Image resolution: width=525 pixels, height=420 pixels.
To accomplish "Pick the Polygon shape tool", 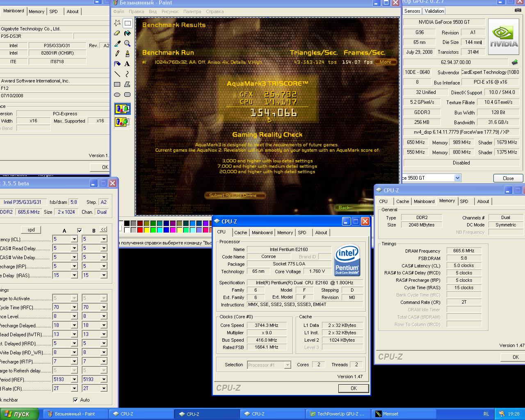I will point(128,84).
